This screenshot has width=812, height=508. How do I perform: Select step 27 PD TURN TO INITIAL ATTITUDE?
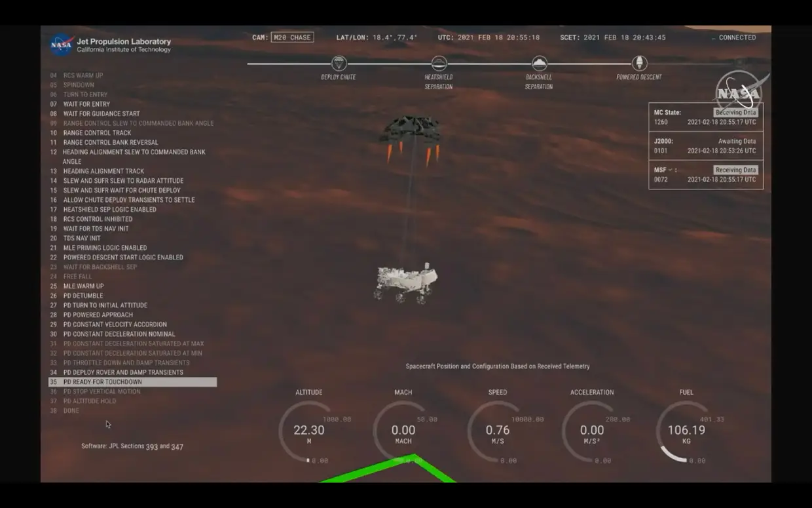(x=98, y=305)
